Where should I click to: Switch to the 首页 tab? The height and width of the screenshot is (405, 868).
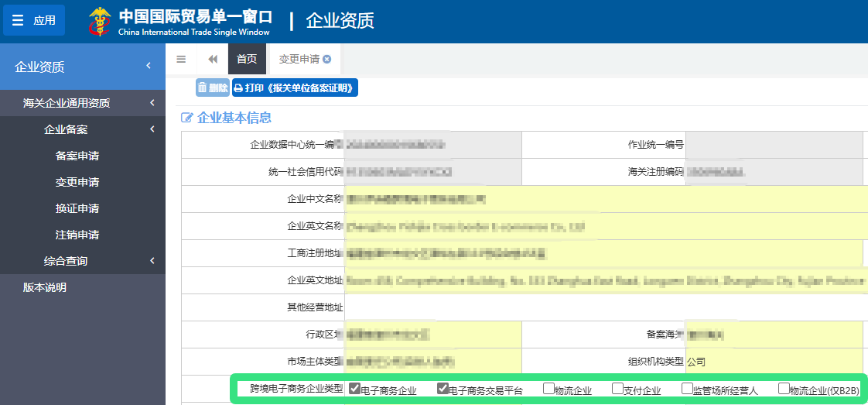click(247, 59)
